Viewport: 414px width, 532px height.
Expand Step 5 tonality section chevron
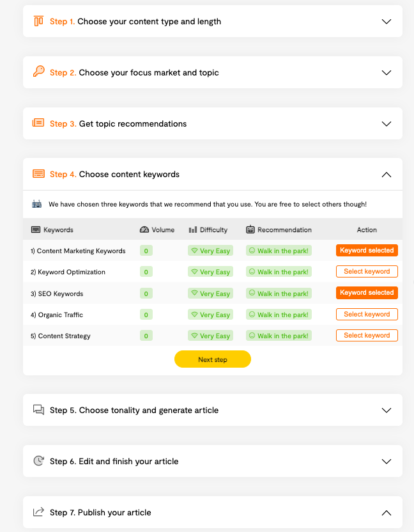387,411
